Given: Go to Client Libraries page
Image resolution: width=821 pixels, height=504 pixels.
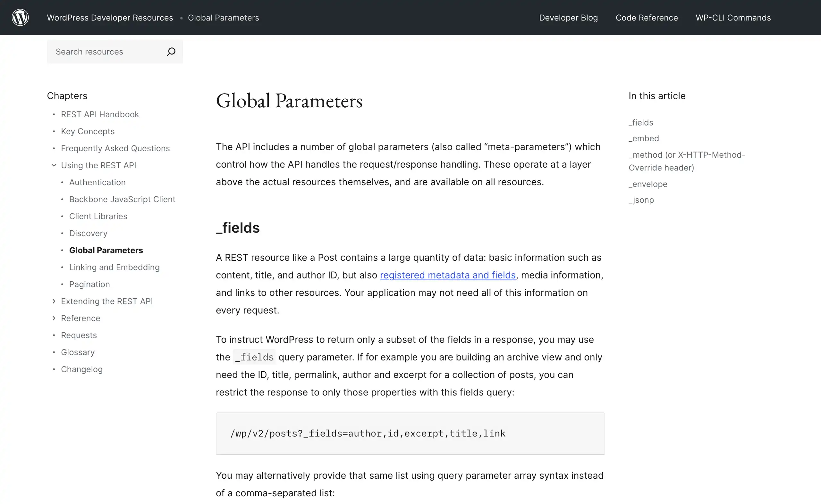Looking at the screenshot, I should (x=98, y=216).
